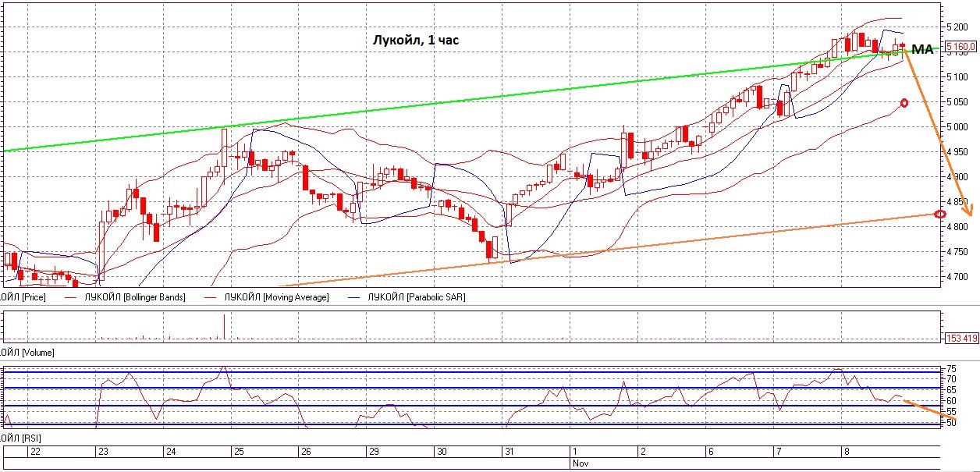Click the ЛУКОЙЛ [Moving Average] legend entry
Image resolution: width=980 pixels, height=472 pixels.
(x=266, y=297)
